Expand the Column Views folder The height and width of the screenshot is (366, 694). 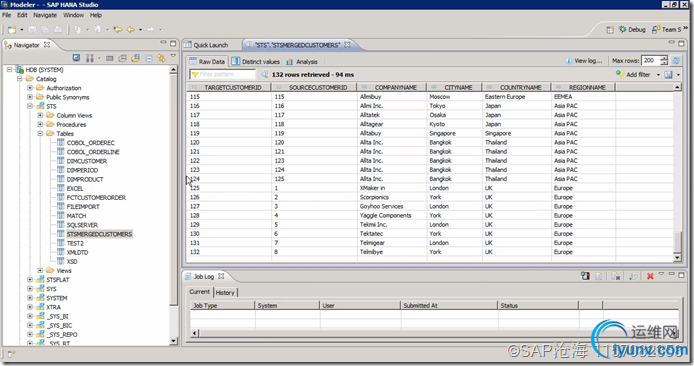pyautogui.click(x=40, y=116)
